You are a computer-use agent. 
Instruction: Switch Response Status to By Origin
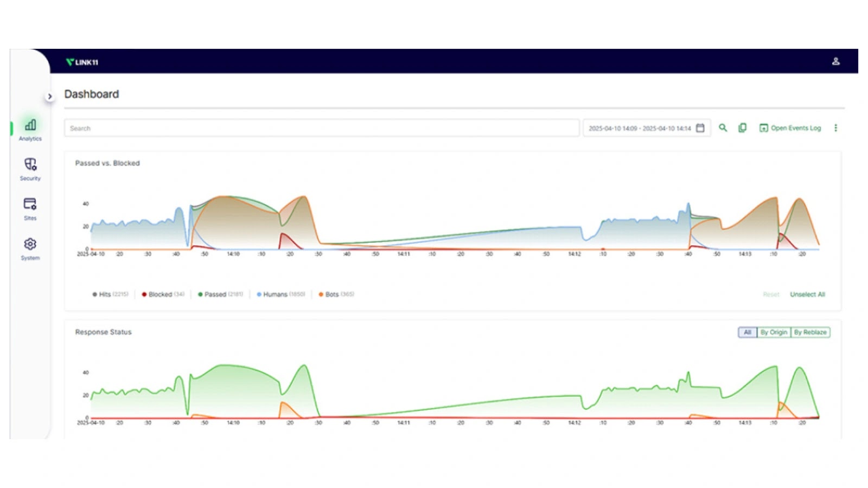coord(774,332)
